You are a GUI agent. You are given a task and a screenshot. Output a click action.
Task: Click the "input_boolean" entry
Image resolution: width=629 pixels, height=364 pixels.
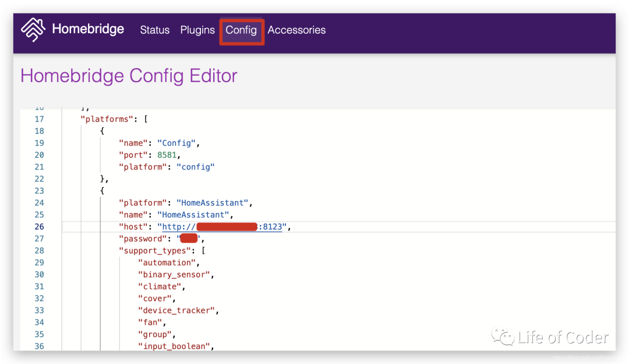[x=174, y=347]
